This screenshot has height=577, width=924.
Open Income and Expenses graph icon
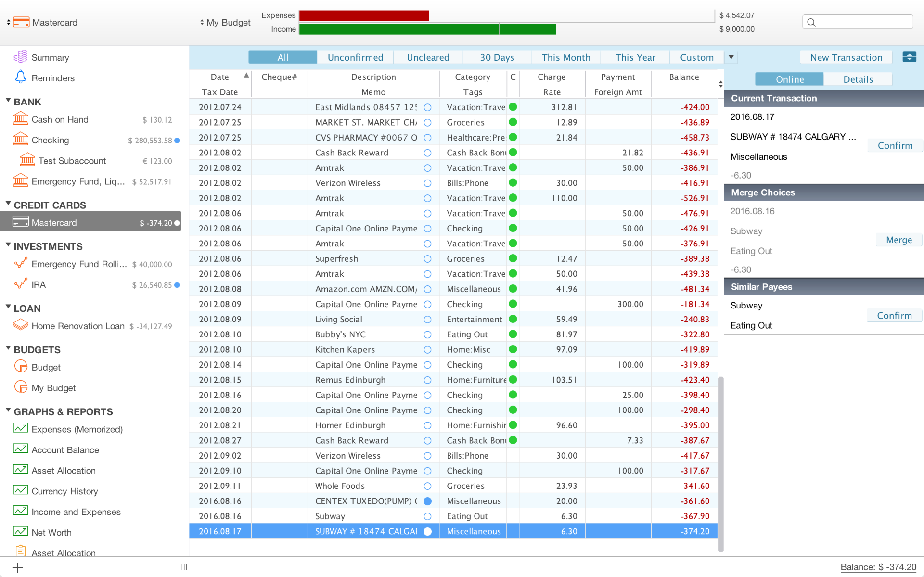coord(20,511)
